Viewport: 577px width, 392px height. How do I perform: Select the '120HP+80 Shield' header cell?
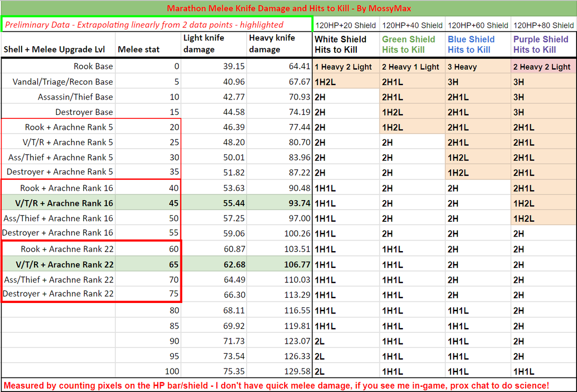click(x=544, y=25)
